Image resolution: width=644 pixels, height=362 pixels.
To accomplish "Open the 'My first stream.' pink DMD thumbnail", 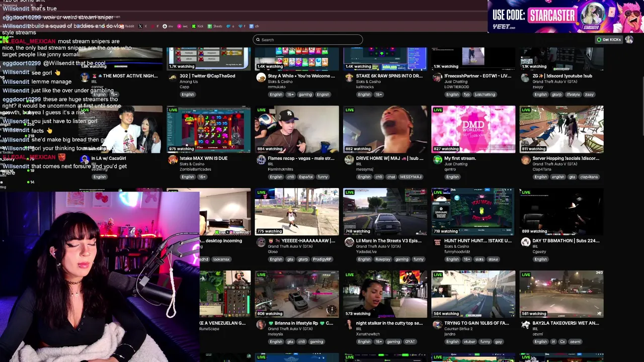I will (x=473, y=129).
